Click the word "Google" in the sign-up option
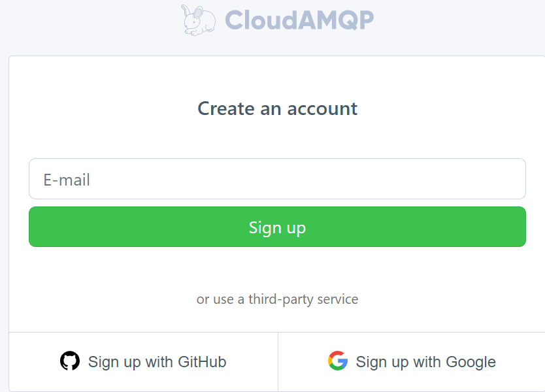The image size is (545, 392). pos(471,362)
